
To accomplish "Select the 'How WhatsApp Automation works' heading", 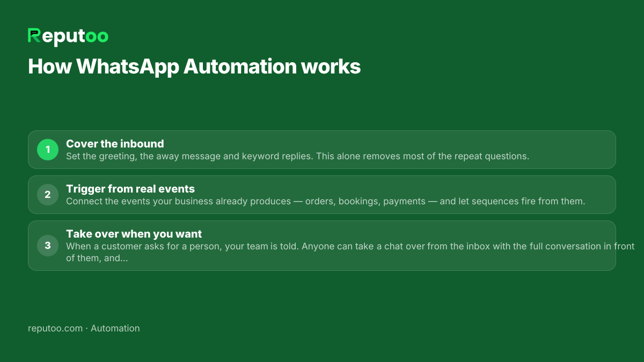I will tap(194, 67).
